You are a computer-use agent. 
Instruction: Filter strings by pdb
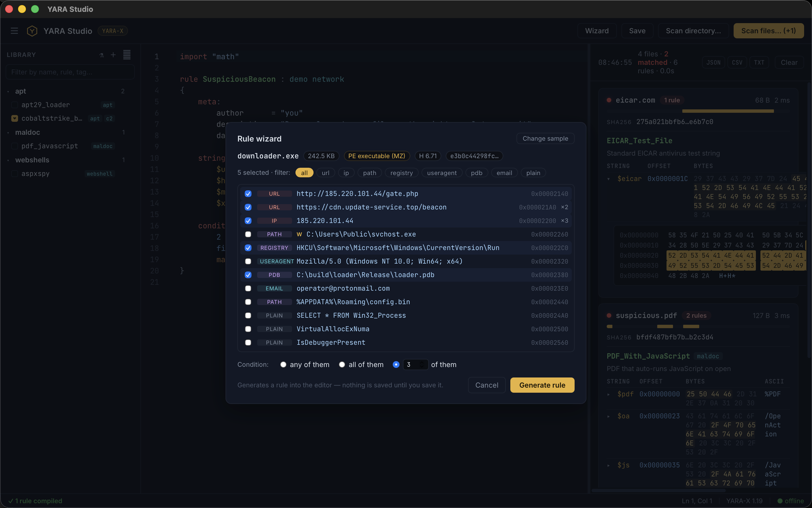coord(476,173)
